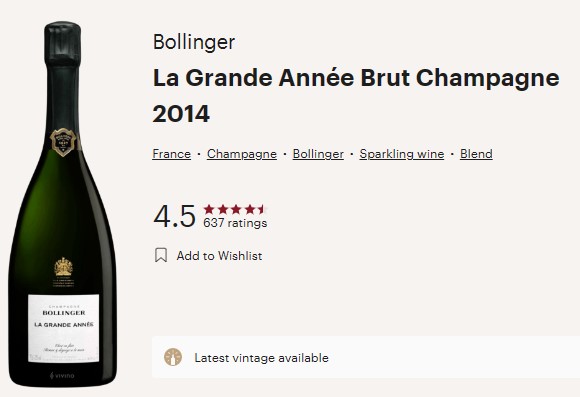Click the white La Grande Année bottle label
The width and height of the screenshot is (580, 397).
64,329
